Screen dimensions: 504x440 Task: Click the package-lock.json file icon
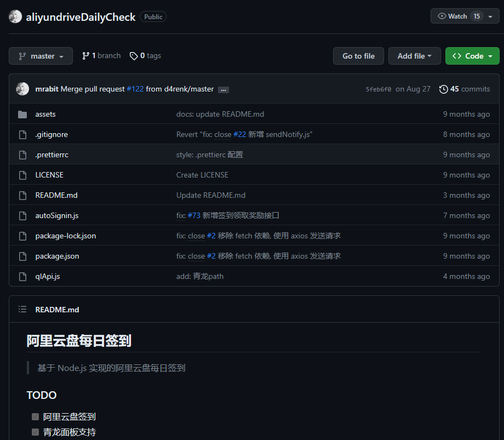[22, 236]
